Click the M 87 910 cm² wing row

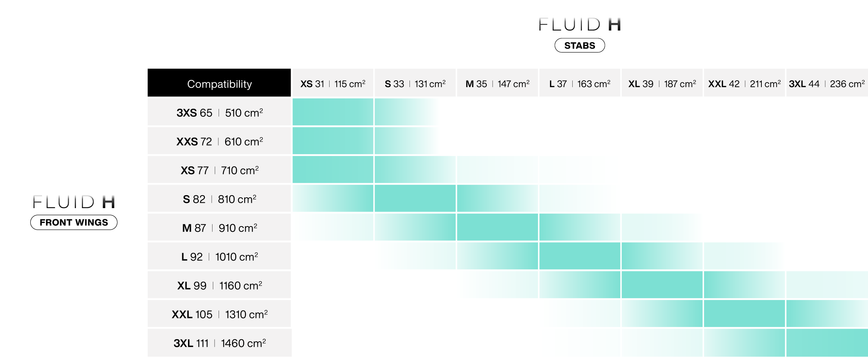pos(219,227)
